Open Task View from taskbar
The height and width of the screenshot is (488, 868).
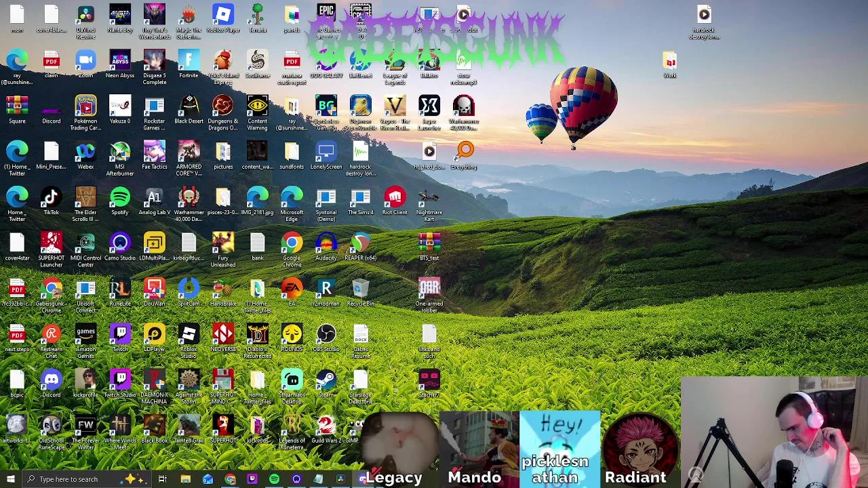pyautogui.click(x=163, y=479)
